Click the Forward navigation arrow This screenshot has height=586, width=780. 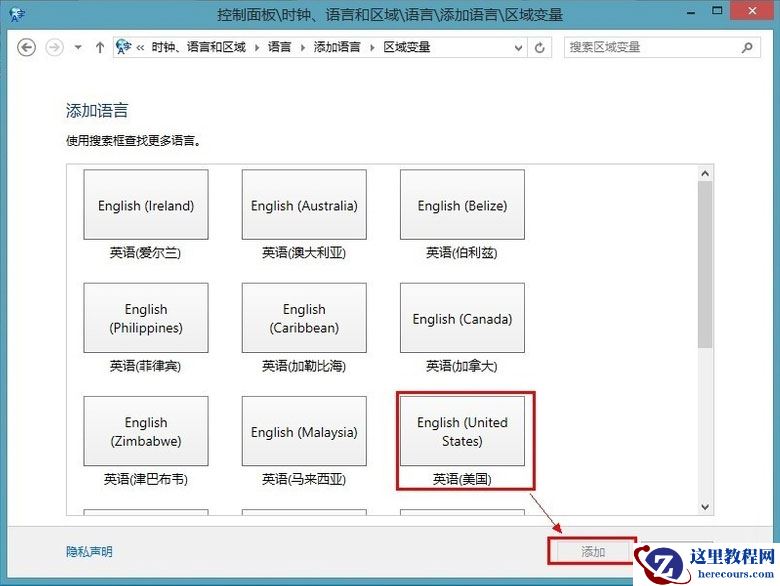click(54, 47)
